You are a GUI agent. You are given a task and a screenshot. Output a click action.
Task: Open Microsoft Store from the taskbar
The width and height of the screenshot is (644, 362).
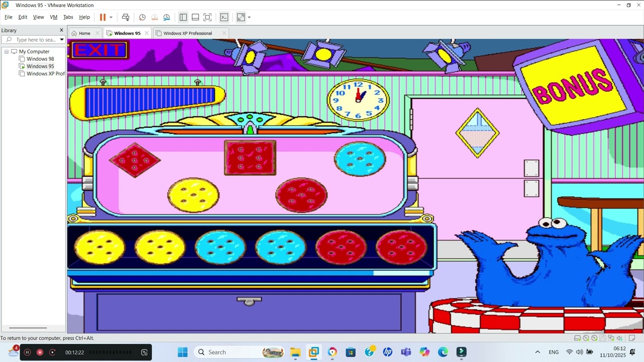click(x=351, y=352)
